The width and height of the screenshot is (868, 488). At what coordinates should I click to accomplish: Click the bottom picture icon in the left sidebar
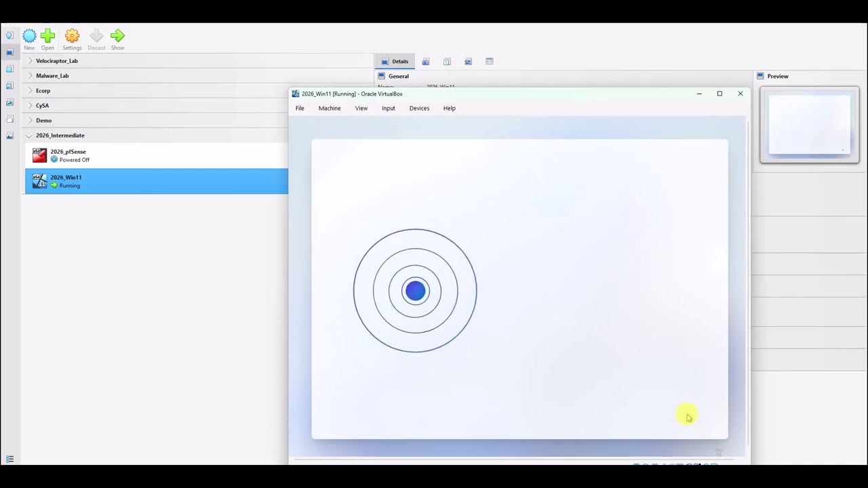click(9, 136)
